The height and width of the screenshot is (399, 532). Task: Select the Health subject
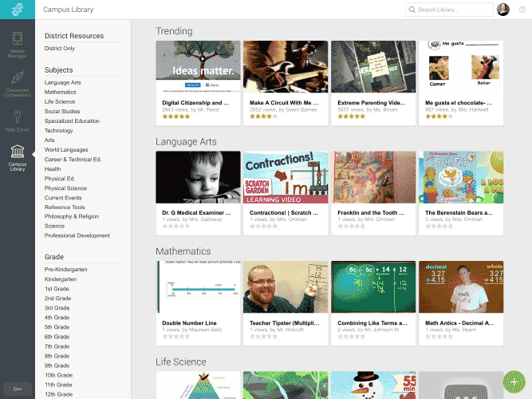(53, 168)
